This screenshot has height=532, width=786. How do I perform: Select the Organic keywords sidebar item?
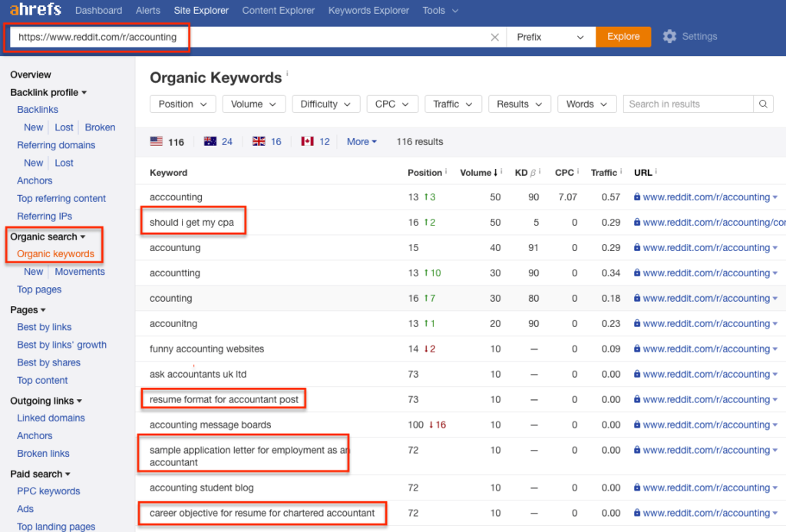(x=55, y=253)
